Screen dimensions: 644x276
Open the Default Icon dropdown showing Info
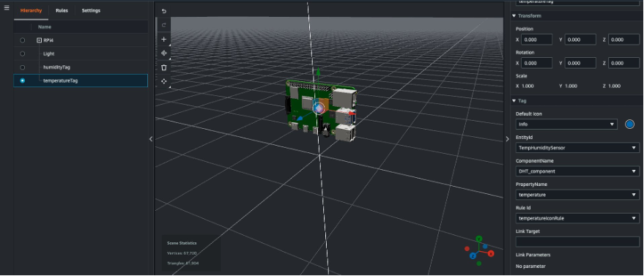[x=566, y=124]
